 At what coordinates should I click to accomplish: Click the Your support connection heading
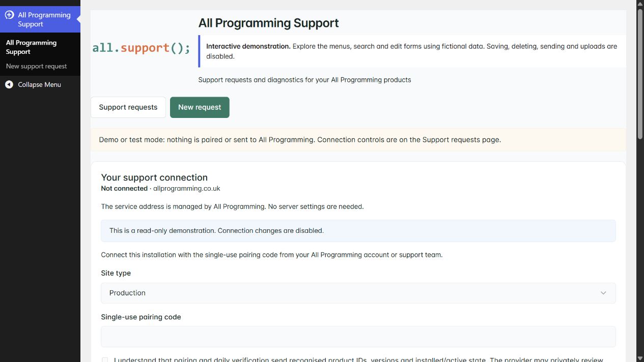point(154,177)
